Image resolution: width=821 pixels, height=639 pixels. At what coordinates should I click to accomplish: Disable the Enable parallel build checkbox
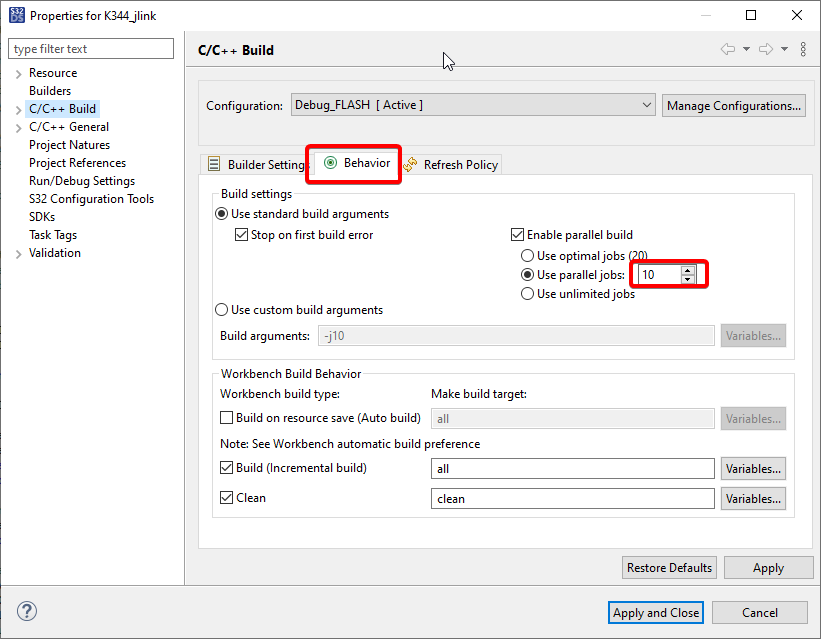click(518, 235)
